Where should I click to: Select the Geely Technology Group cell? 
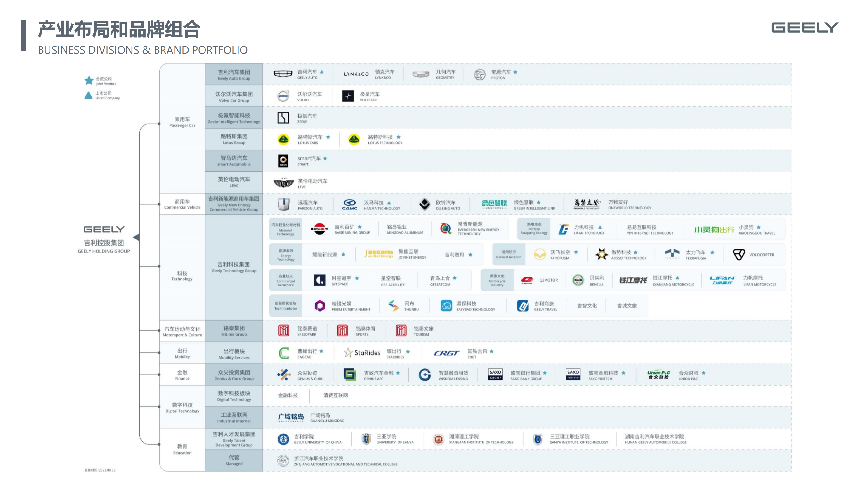(234, 267)
